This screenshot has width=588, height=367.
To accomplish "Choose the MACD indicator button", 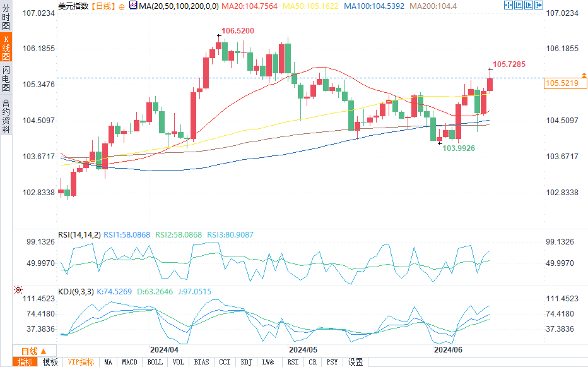I will (x=130, y=362).
